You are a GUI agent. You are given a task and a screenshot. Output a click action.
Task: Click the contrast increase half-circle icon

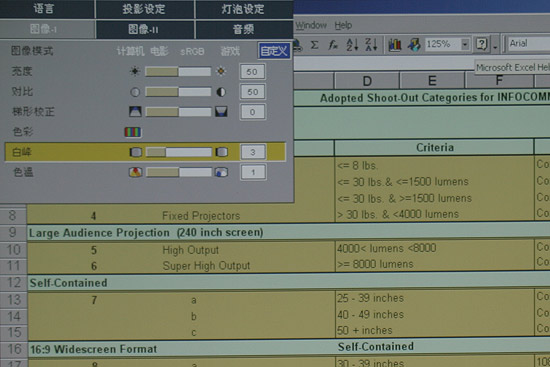(221, 92)
